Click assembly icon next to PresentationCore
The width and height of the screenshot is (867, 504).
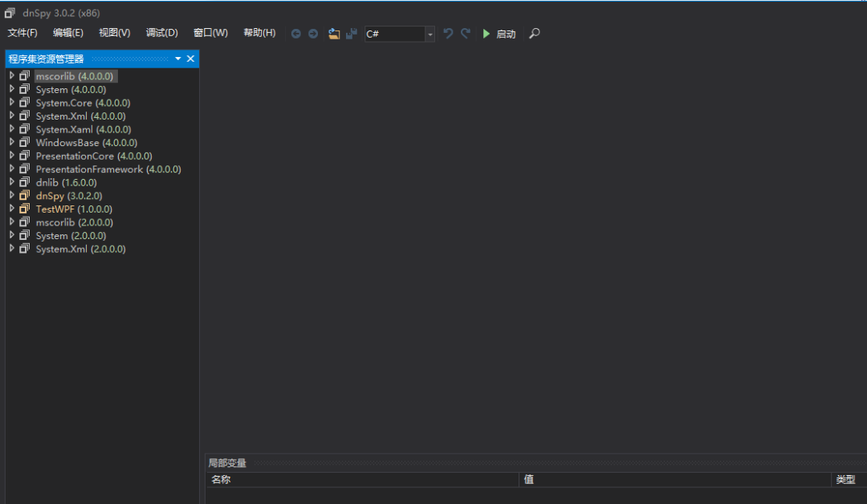point(24,155)
